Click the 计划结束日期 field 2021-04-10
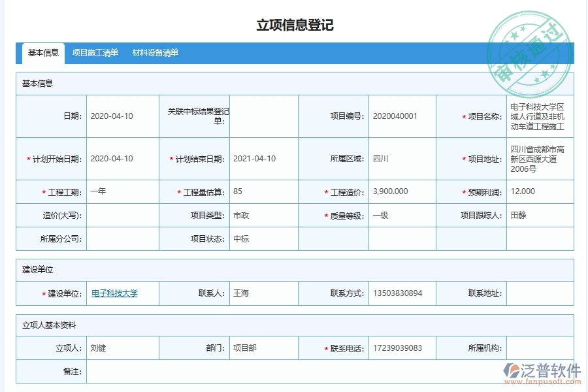 261,158
